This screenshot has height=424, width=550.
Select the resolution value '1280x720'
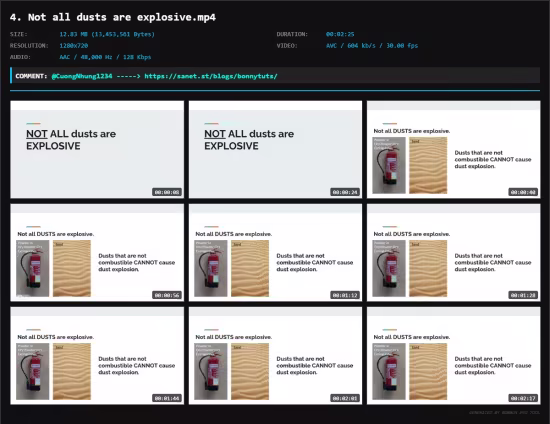click(x=74, y=46)
